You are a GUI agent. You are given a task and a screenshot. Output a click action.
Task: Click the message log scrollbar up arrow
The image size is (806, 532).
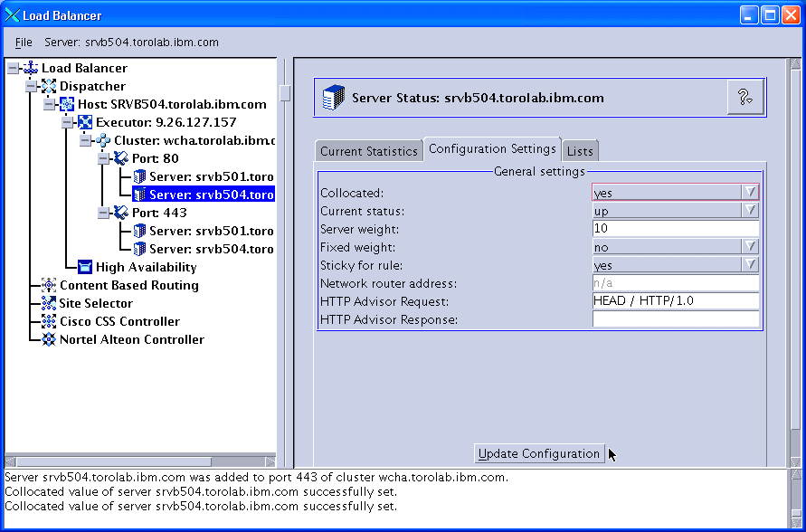794,474
